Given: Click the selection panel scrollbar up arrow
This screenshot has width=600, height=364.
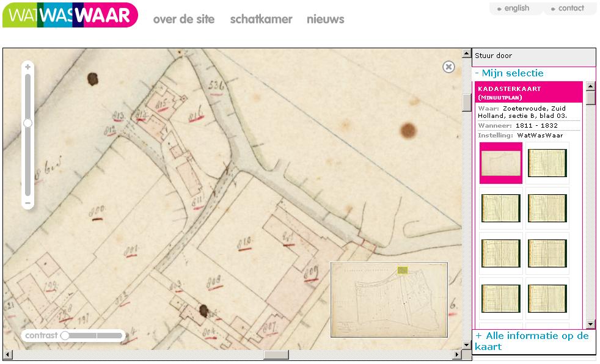Looking at the screenshot, I should pyautogui.click(x=591, y=86).
